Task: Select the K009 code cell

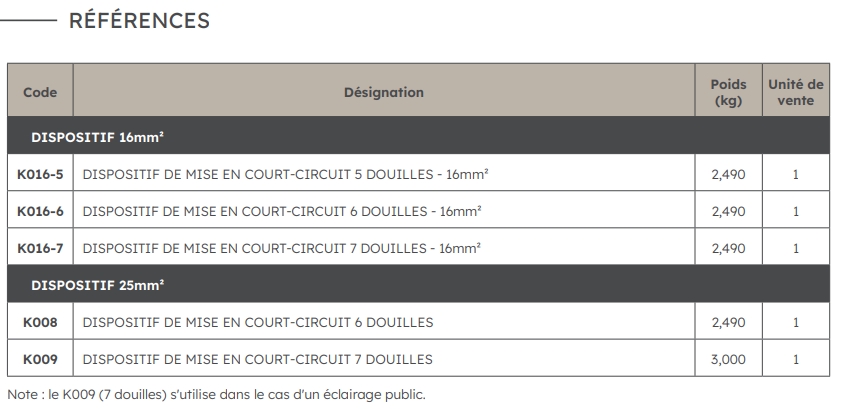Action: tap(40, 359)
